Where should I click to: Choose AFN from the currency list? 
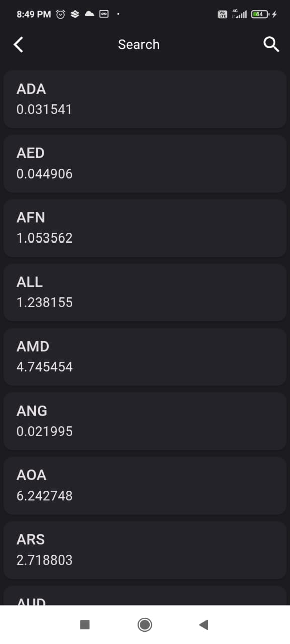[145, 227]
